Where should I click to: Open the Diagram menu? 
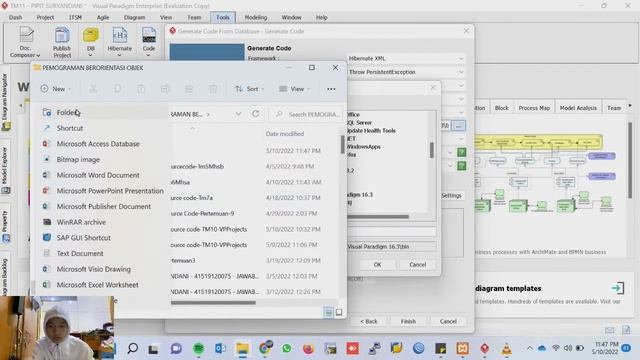point(134,17)
